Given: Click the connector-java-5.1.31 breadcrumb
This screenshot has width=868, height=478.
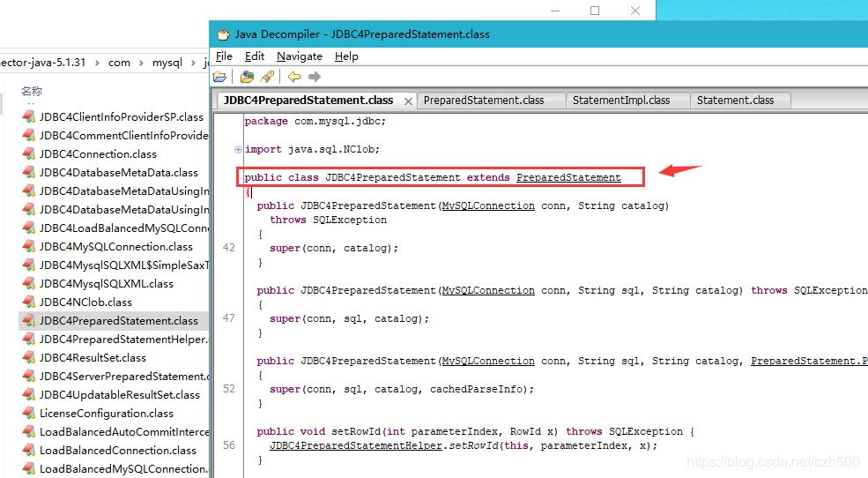Looking at the screenshot, I should [x=43, y=63].
